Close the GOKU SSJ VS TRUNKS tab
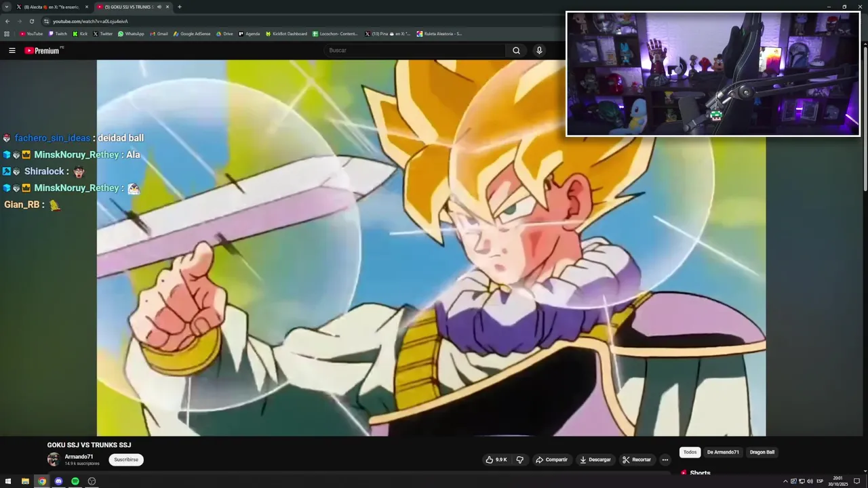The height and width of the screenshot is (488, 868). [x=167, y=7]
